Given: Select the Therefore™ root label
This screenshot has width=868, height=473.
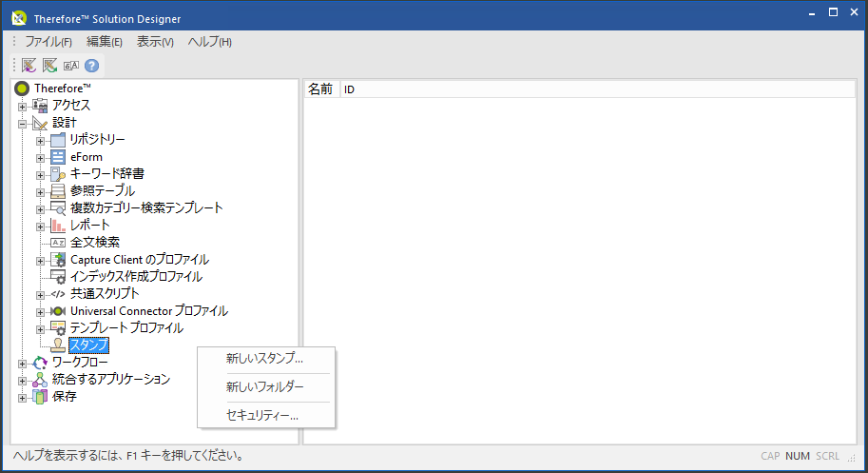Looking at the screenshot, I should 63,89.
